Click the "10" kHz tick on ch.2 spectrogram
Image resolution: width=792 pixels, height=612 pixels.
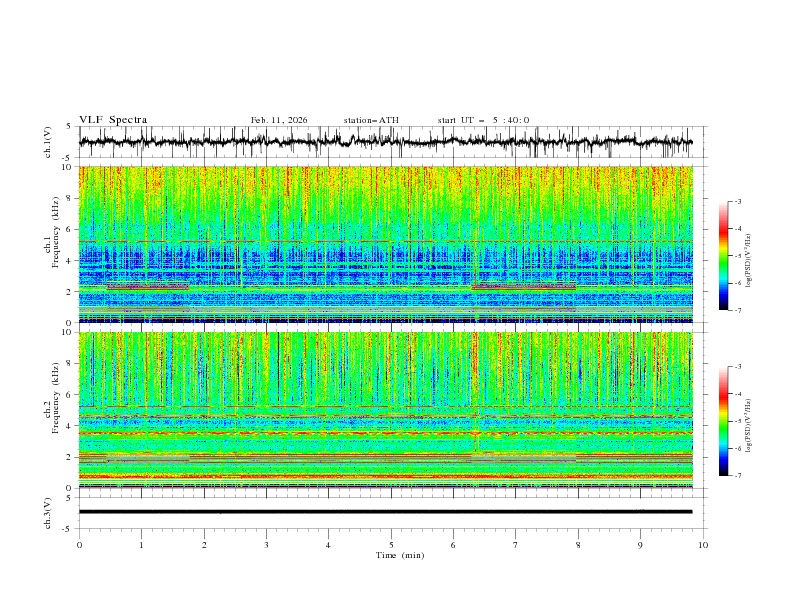coord(68,332)
